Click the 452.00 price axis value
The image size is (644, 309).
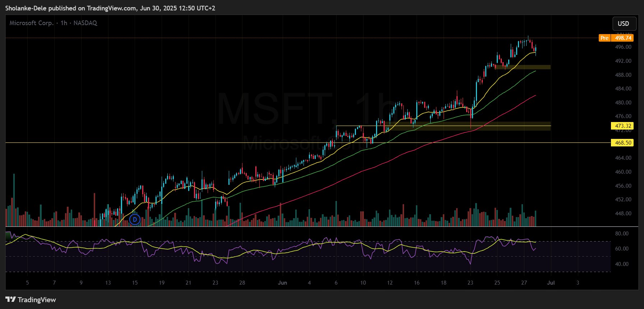pos(623,200)
